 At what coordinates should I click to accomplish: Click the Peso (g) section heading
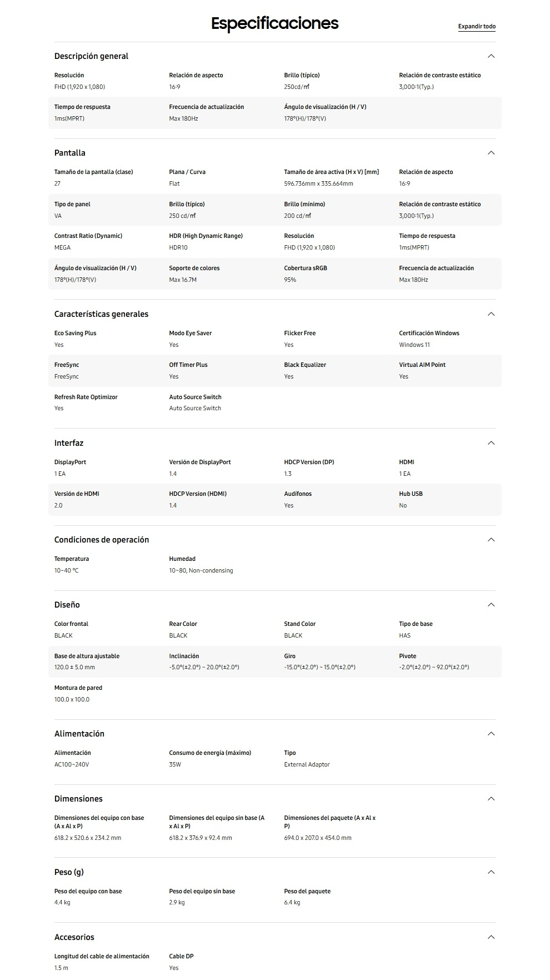tap(69, 872)
